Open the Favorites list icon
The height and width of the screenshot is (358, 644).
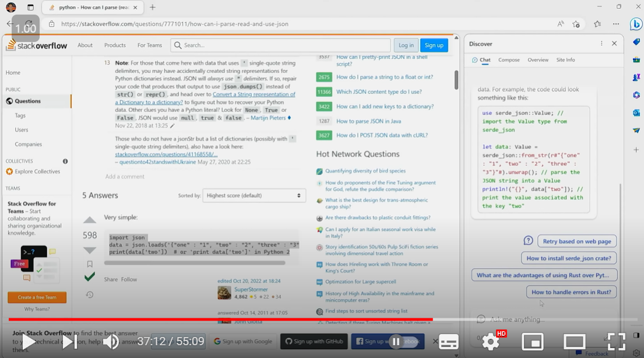pos(597,24)
